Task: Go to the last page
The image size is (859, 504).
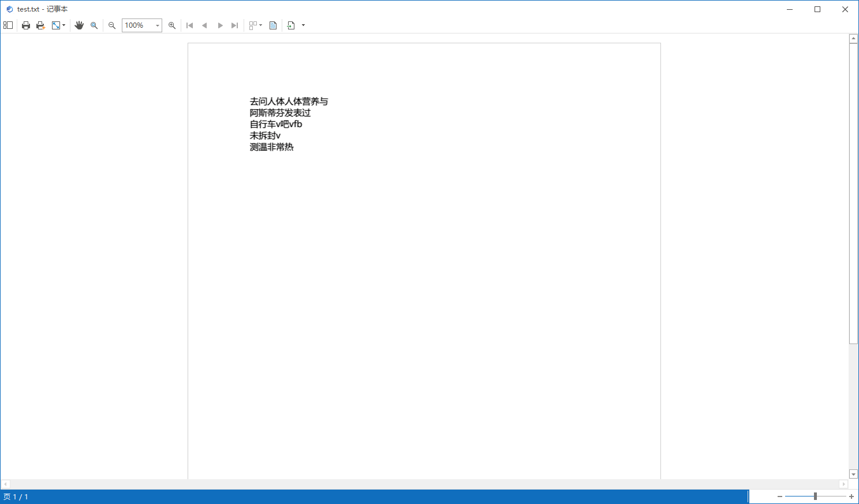Action: point(234,25)
